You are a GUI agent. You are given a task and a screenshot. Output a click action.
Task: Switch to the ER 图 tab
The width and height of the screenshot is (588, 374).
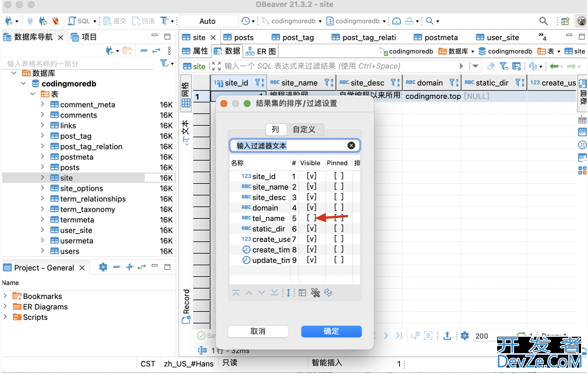click(x=261, y=51)
